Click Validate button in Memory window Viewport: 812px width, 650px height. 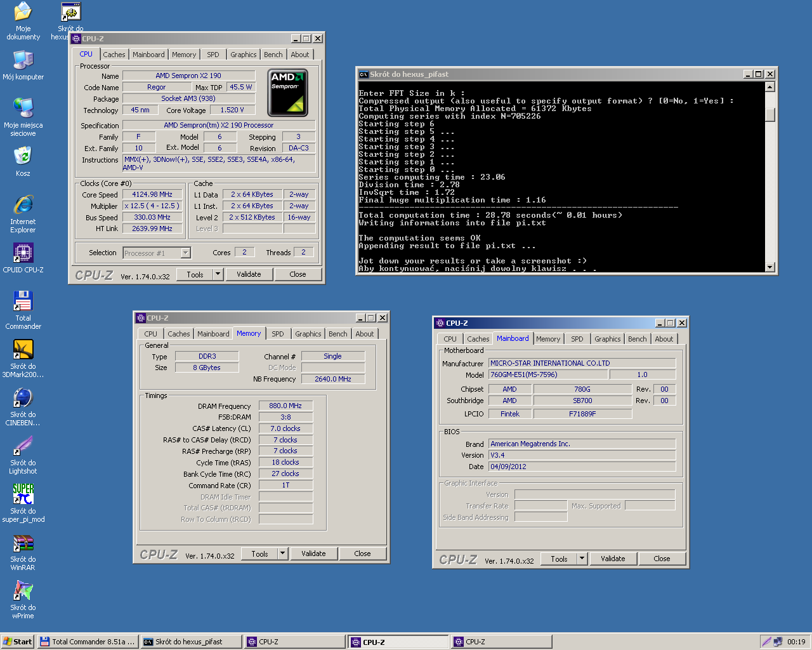[x=313, y=554]
